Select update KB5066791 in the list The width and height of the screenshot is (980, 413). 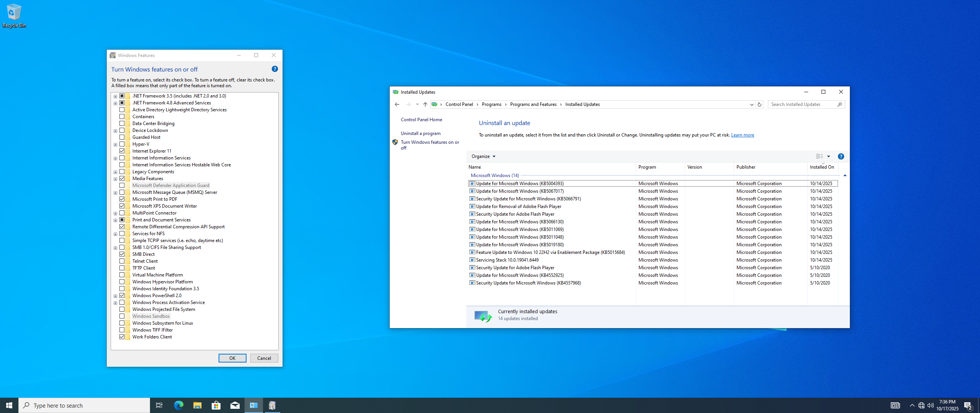528,199
